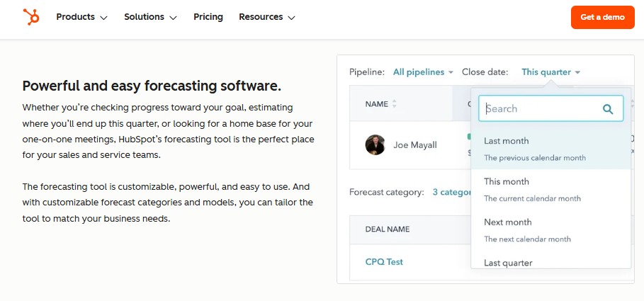
Task: Open the CPQ Test deal link
Action: [384, 262]
